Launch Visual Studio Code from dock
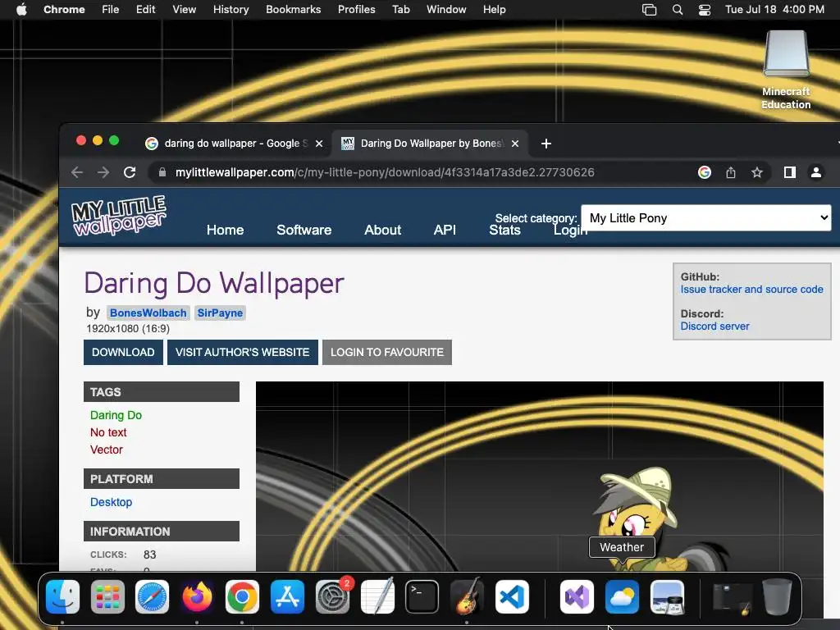This screenshot has width=840, height=630. point(512,597)
